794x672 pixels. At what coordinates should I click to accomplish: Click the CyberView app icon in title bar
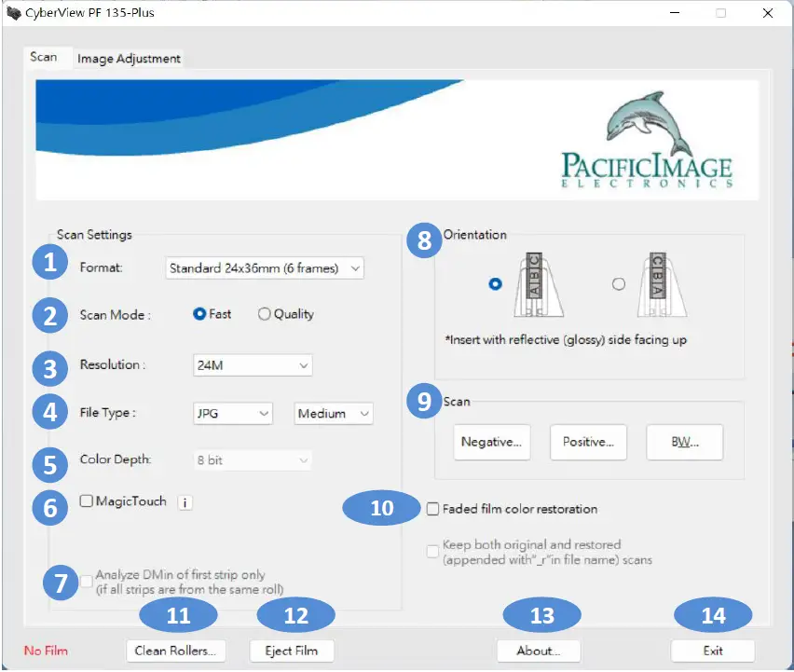click(13, 13)
